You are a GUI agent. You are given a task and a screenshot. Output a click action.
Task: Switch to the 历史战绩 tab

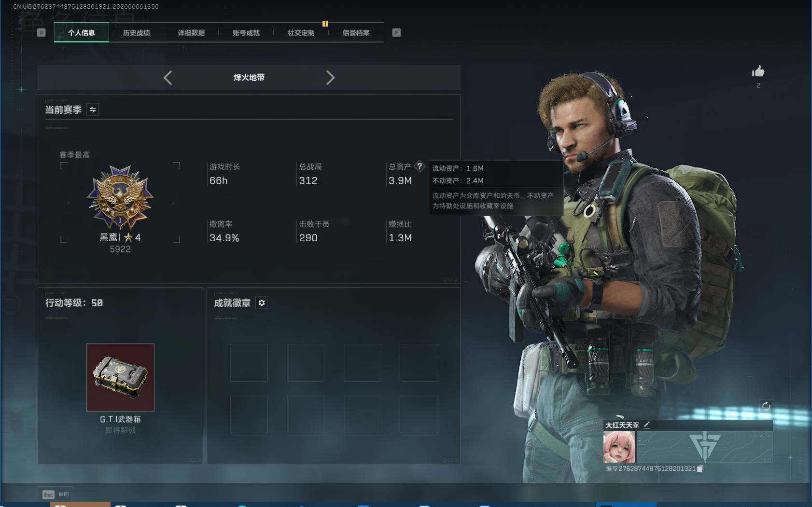137,32
